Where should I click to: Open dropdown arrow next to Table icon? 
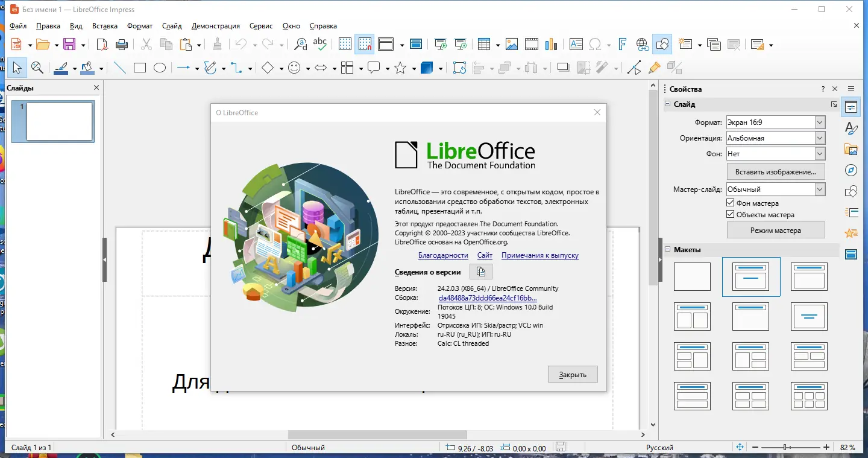tap(497, 45)
